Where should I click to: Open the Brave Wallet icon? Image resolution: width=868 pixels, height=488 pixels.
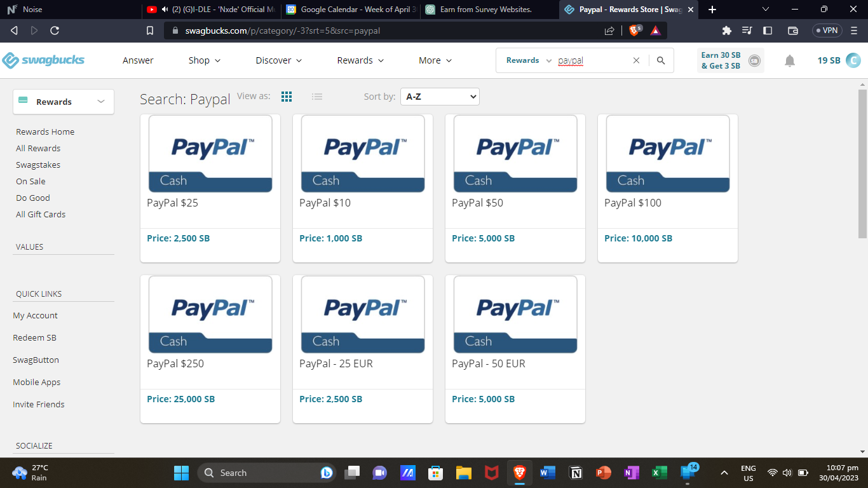pos(792,30)
